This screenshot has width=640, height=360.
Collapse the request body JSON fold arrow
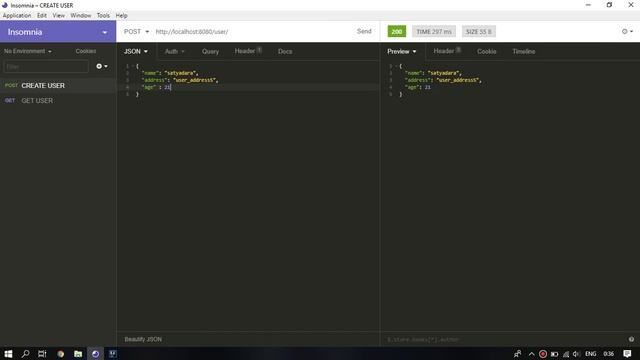133,66
